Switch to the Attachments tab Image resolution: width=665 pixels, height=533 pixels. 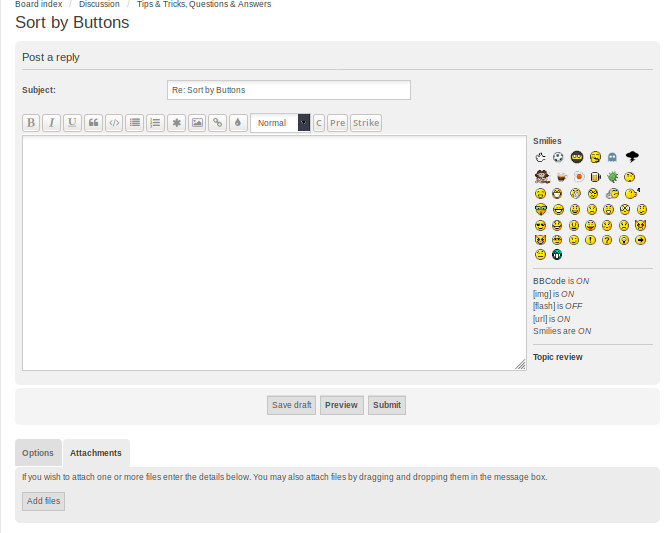tap(96, 453)
